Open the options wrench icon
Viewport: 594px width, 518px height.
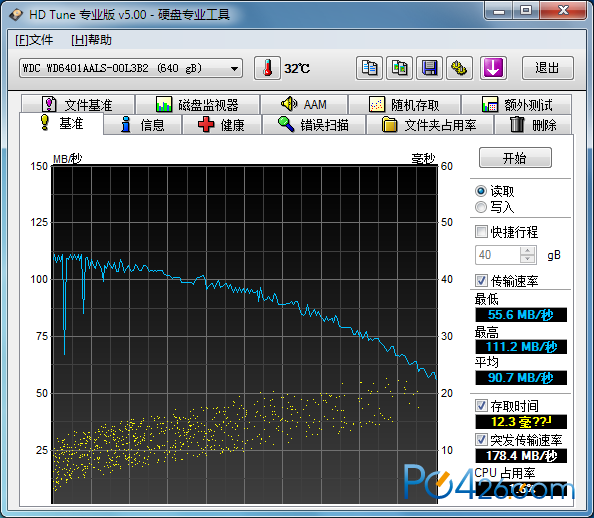pos(459,68)
